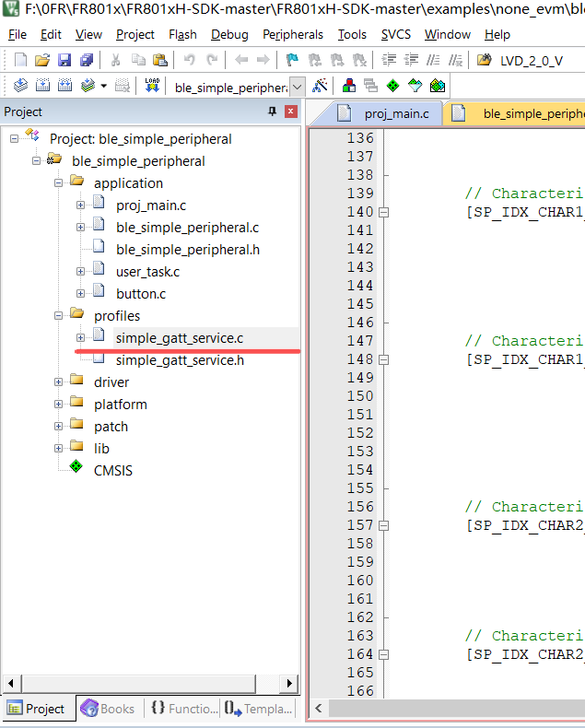This screenshot has height=728, width=585.
Task: Open the Peripherals menu
Action: click(292, 34)
